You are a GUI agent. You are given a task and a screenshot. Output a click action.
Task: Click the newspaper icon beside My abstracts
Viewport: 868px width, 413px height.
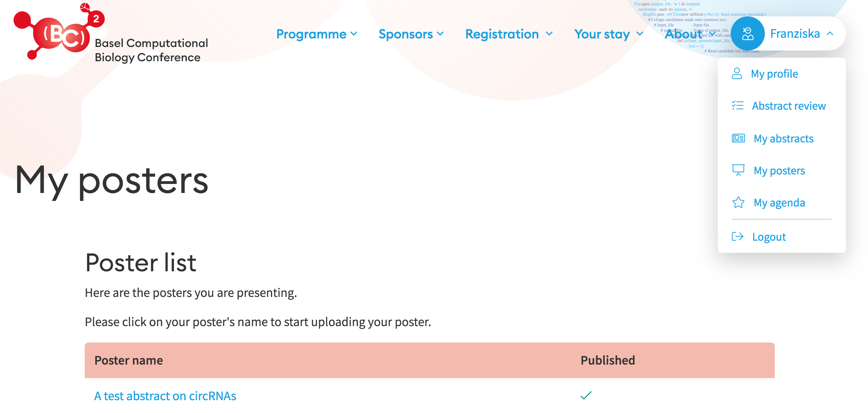click(x=738, y=138)
